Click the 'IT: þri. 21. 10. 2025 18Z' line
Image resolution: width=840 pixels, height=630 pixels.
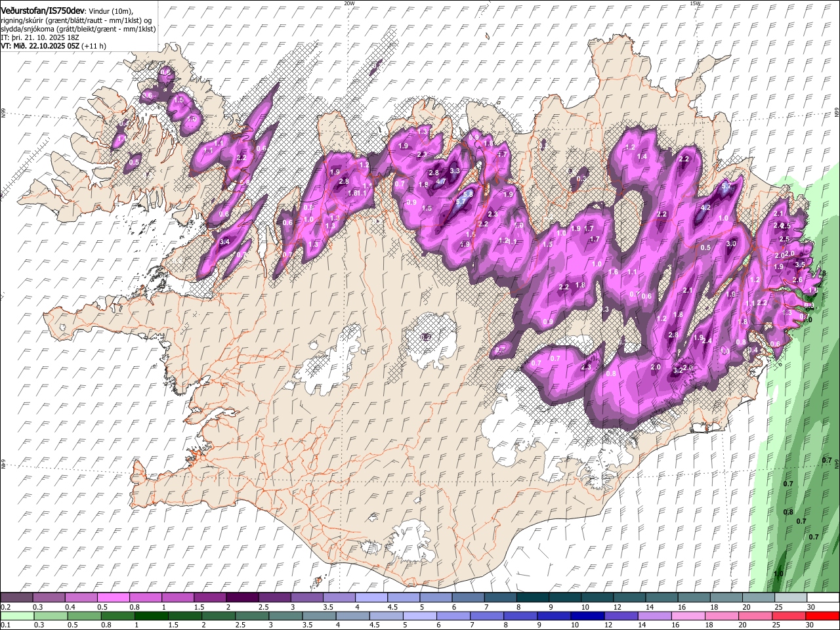tap(41, 37)
